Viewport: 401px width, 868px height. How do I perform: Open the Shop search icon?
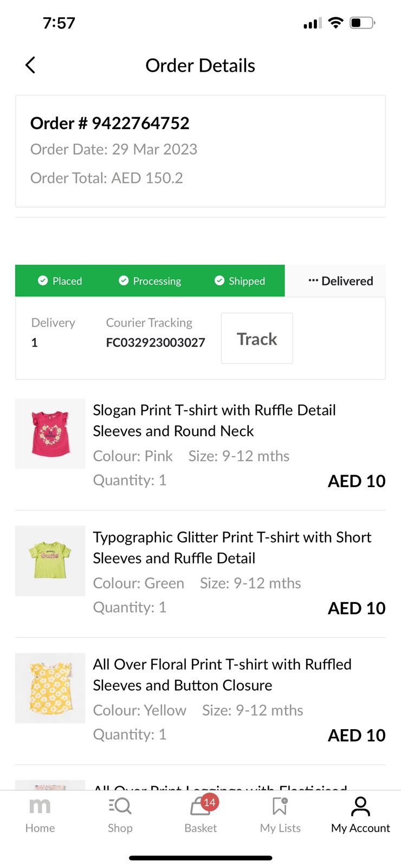120,807
